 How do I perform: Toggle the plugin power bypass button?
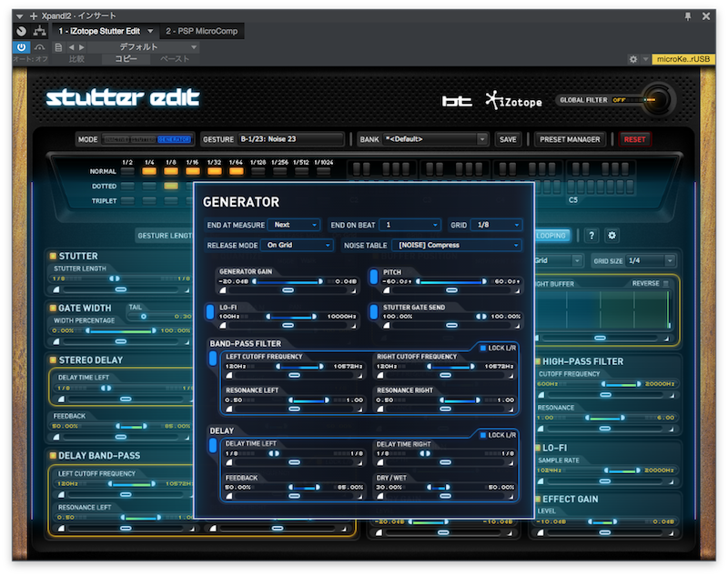coord(21,47)
